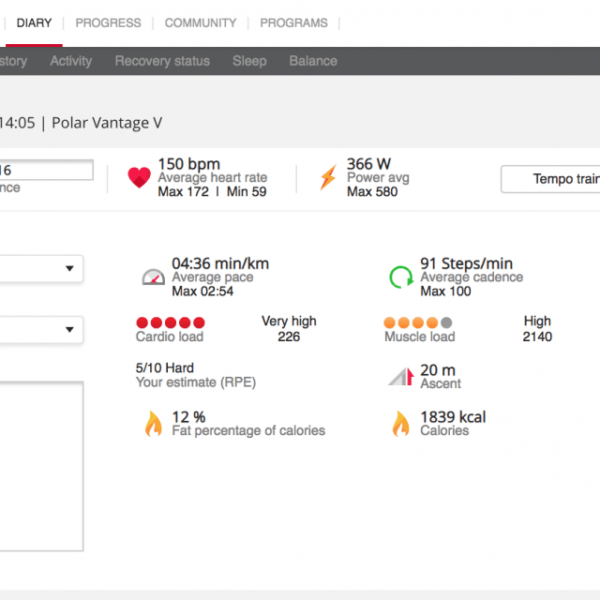Click the fat percentage flame icon

(x=153, y=424)
